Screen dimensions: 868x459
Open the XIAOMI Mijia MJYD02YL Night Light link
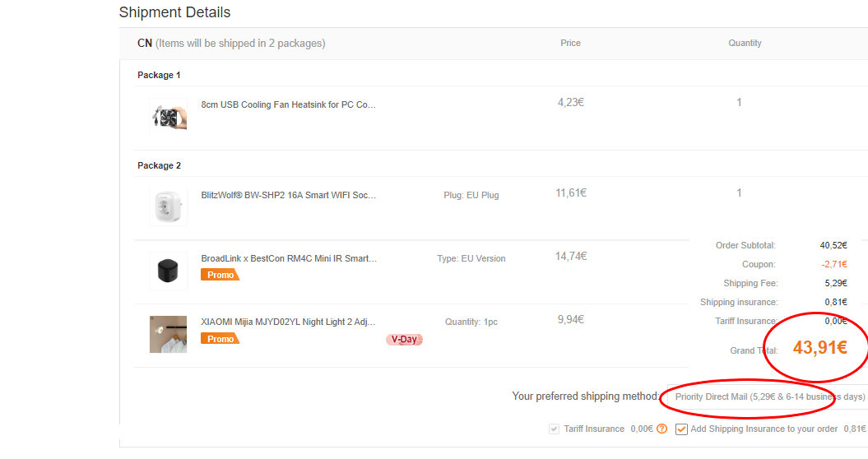(x=288, y=322)
